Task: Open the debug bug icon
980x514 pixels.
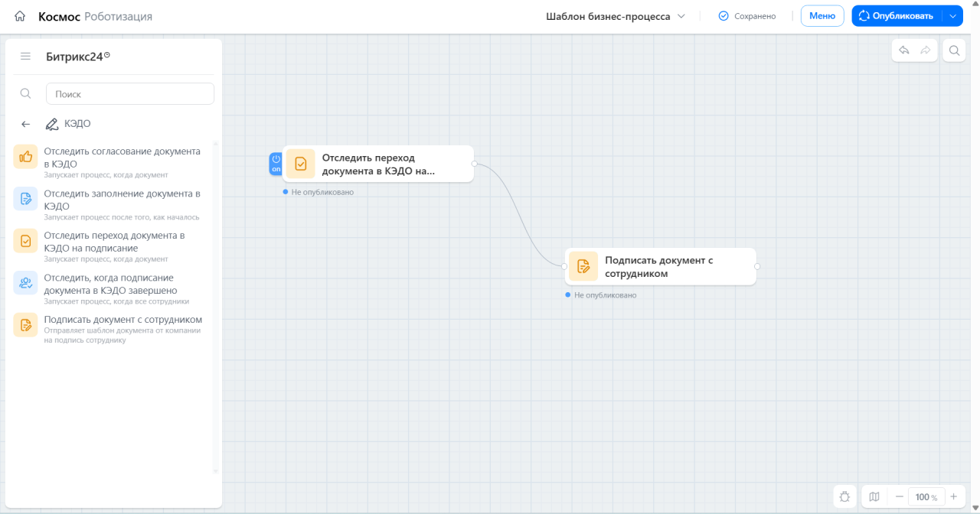Action: tap(844, 496)
